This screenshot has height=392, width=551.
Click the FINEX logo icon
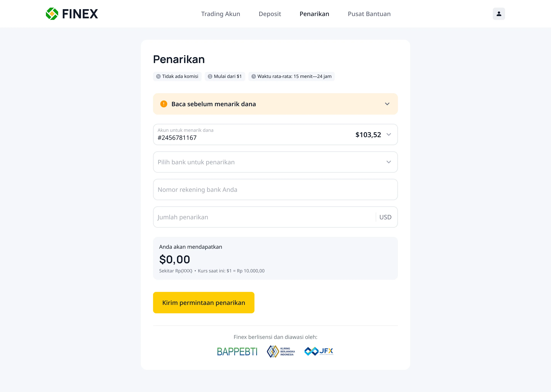(x=52, y=14)
